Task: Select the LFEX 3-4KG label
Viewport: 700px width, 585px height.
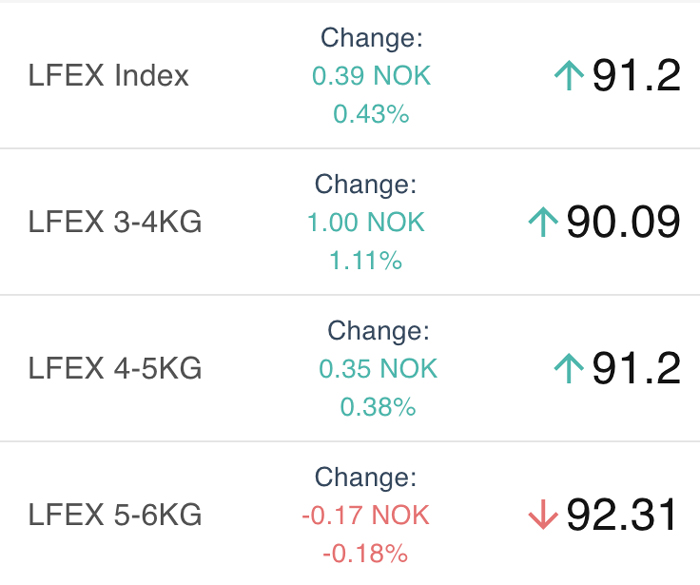Action: point(115,221)
